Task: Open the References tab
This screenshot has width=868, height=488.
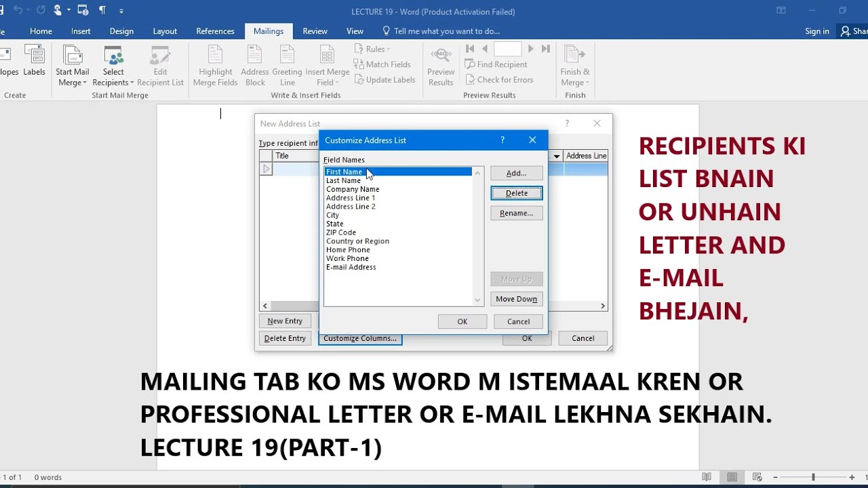Action: (215, 31)
